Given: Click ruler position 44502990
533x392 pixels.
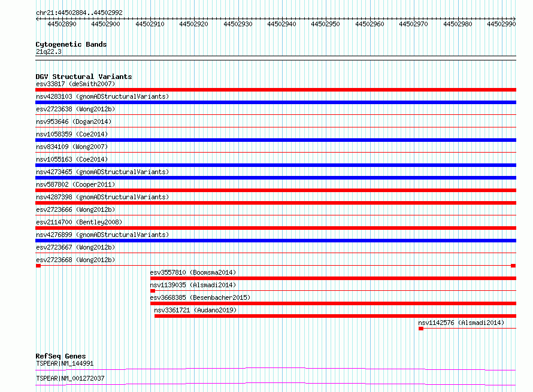Looking at the screenshot, I should tap(501, 24).
